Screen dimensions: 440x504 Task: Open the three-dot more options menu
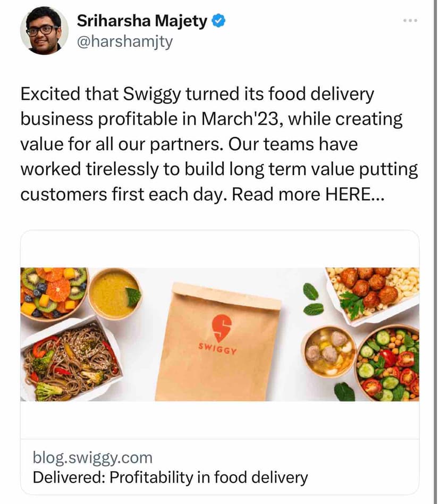click(x=410, y=21)
